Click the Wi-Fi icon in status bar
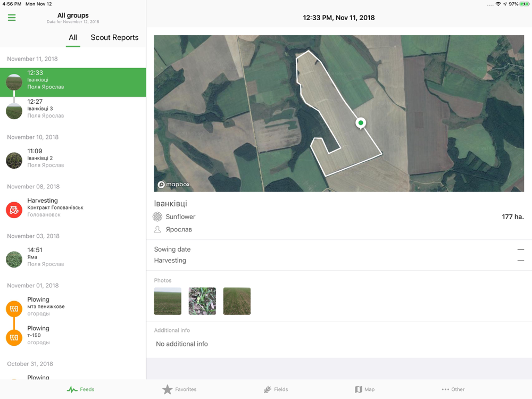This screenshot has width=532, height=399. click(x=498, y=4)
